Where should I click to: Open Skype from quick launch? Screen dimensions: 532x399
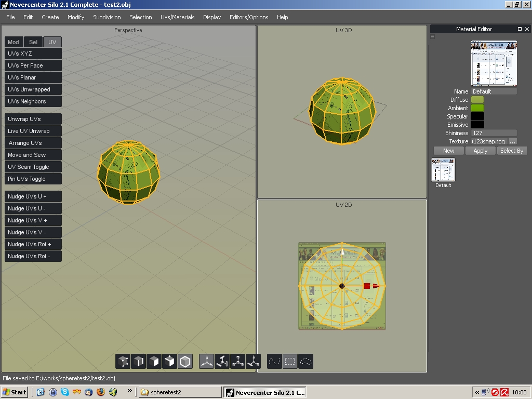65,392
